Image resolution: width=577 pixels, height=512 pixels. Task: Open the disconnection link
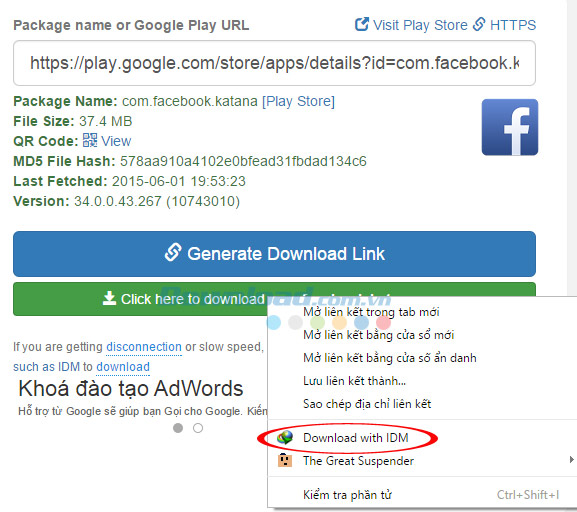point(144,347)
